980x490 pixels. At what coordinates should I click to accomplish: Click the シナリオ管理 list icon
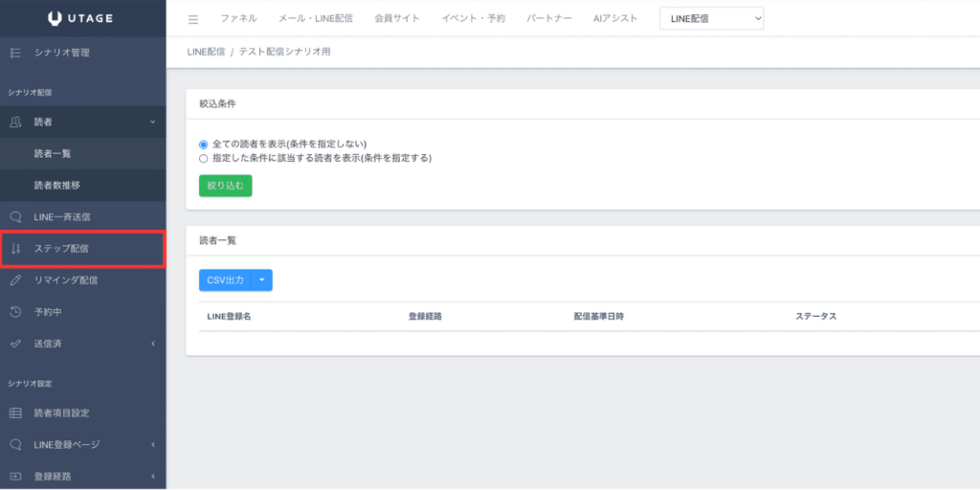(x=16, y=54)
